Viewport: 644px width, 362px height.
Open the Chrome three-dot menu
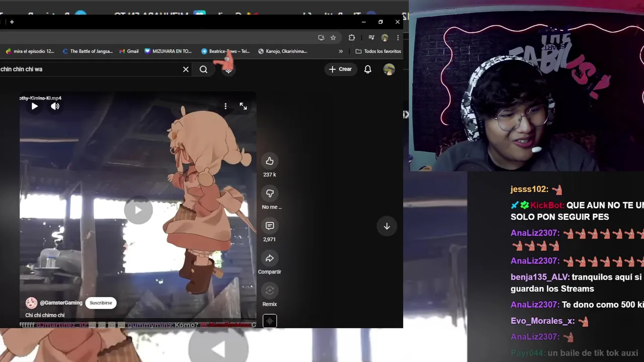click(x=397, y=38)
